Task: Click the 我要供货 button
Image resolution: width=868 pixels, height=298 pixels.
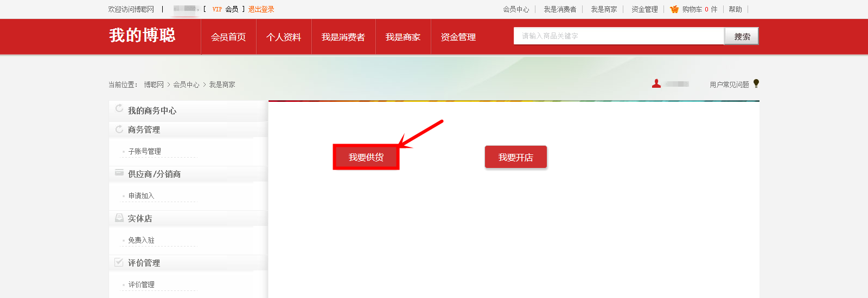Action: click(366, 157)
